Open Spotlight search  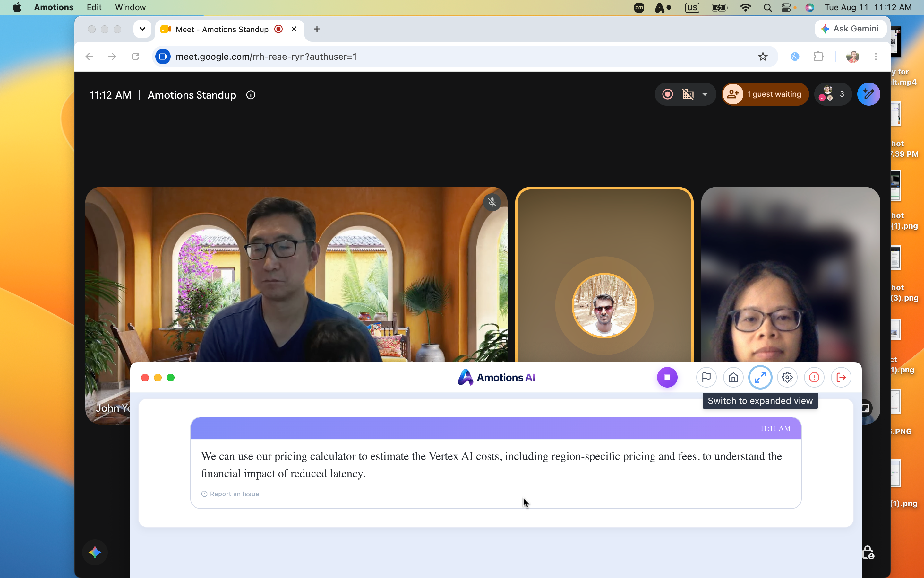pos(767,7)
